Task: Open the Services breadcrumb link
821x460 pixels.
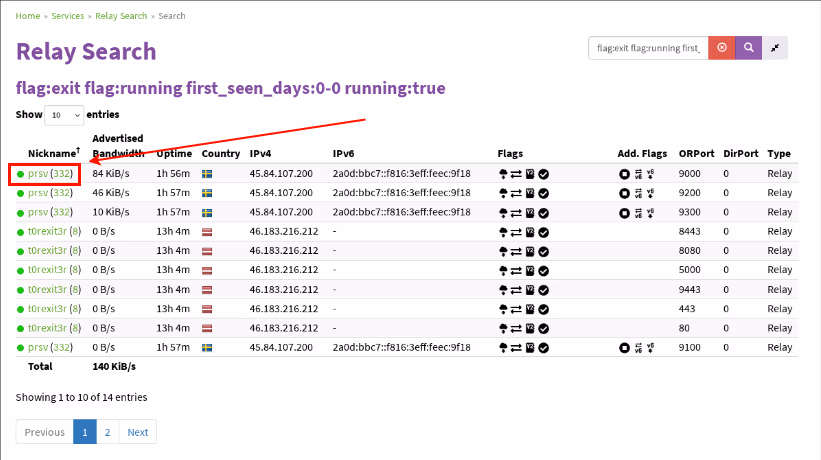Action: [x=67, y=16]
